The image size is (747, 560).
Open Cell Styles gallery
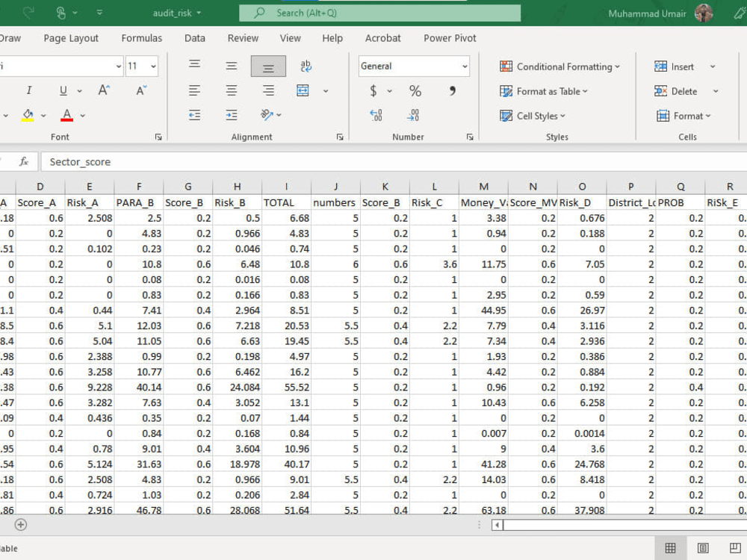534,116
